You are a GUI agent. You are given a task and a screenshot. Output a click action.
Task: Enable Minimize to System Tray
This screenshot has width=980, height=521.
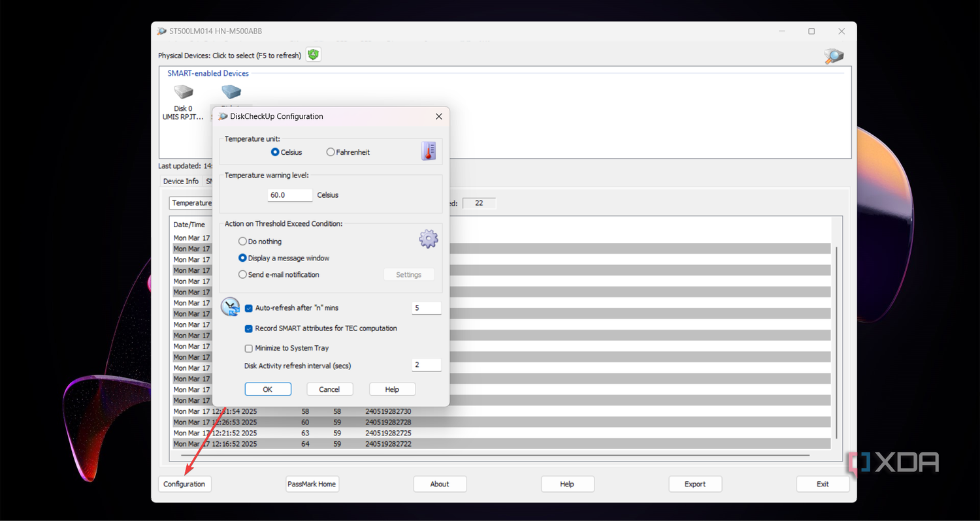tap(249, 349)
